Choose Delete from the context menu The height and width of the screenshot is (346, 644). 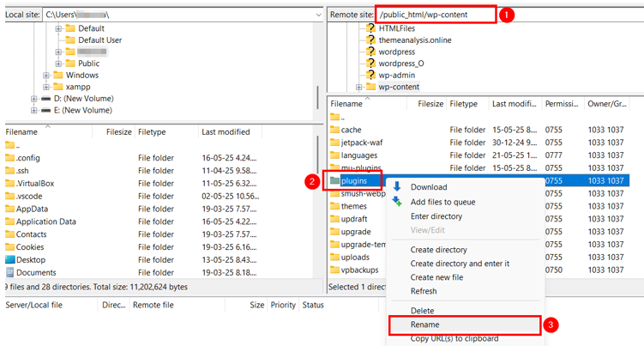coord(422,311)
